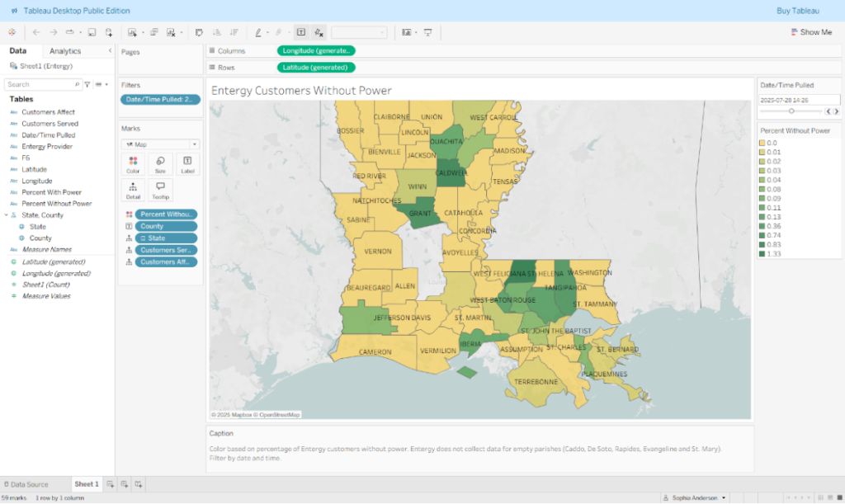The width and height of the screenshot is (845, 504).
Task: Click the Grant parish on map
Action: tap(419, 214)
